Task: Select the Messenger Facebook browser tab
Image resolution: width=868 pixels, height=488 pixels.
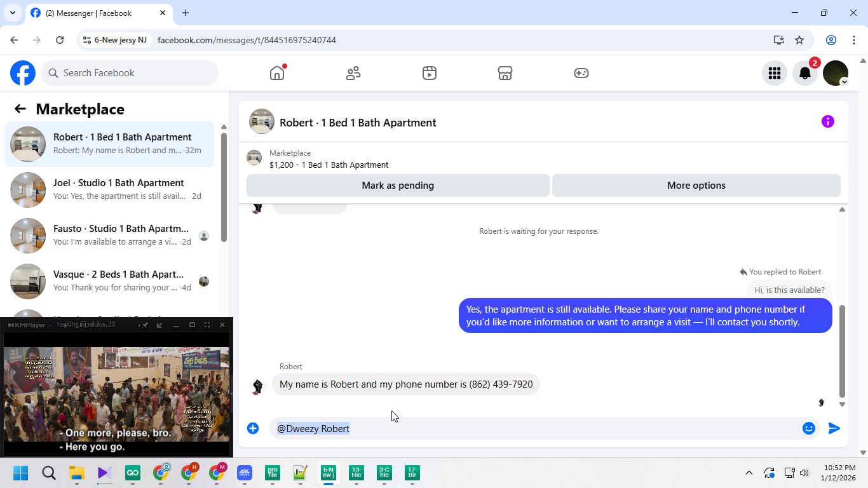Action: (98, 13)
